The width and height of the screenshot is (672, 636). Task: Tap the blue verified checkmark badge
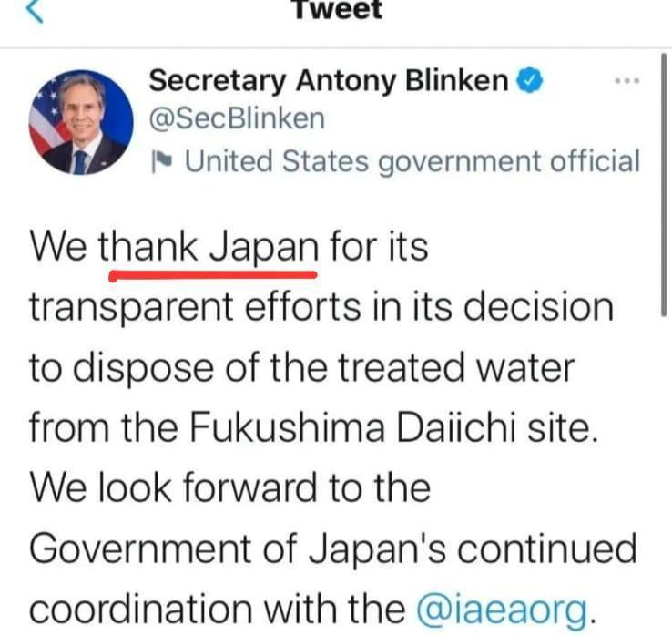click(x=531, y=80)
